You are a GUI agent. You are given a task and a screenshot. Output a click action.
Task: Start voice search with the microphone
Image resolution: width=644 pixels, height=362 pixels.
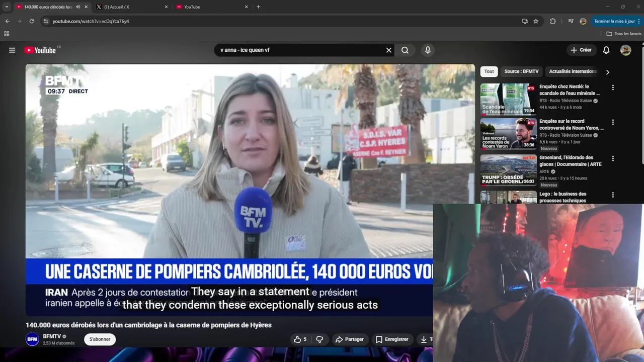coord(428,50)
